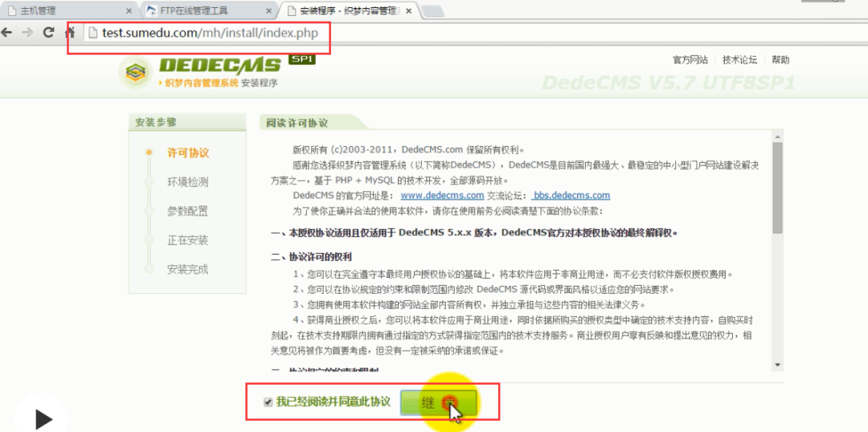Go back with browser back arrow

coord(6,32)
